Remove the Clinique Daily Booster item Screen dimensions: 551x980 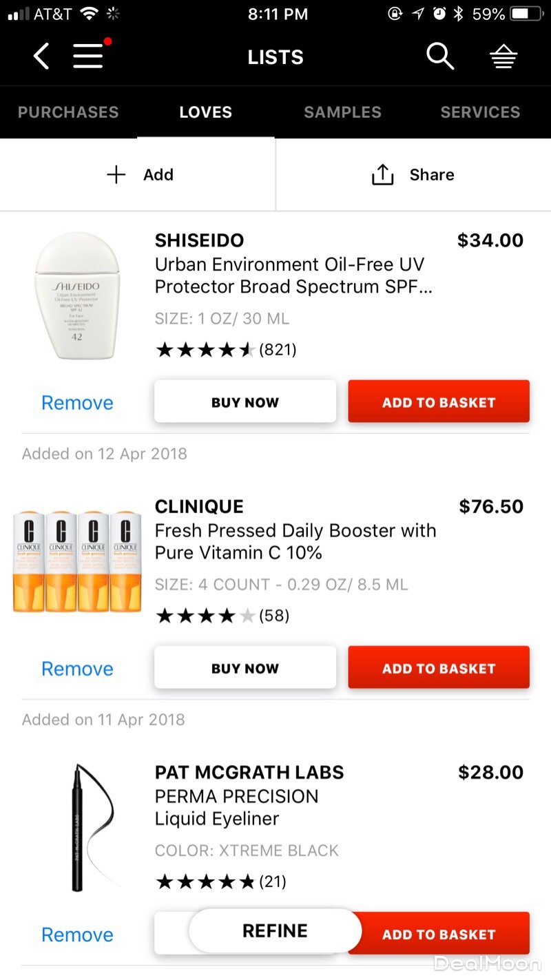point(77,669)
